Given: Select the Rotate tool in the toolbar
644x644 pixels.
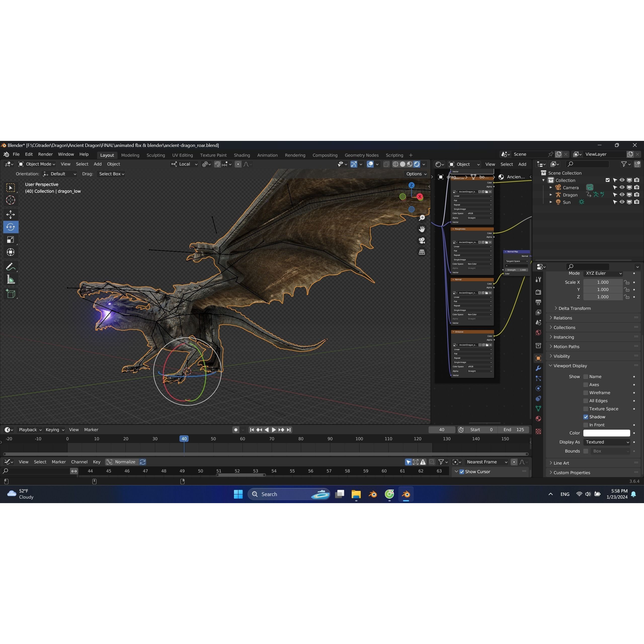Looking at the screenshot, I should (11, 227).
